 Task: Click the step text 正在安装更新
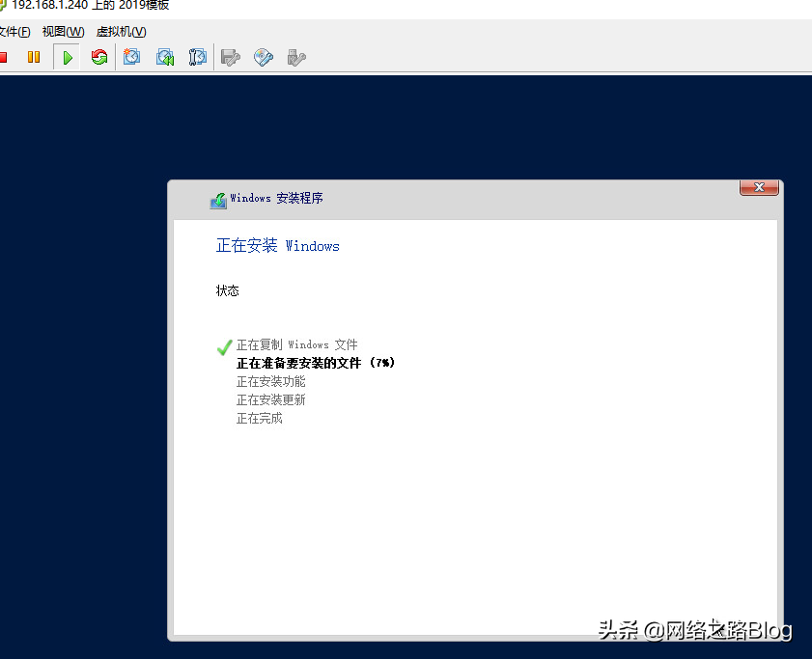tap(271, 399)
